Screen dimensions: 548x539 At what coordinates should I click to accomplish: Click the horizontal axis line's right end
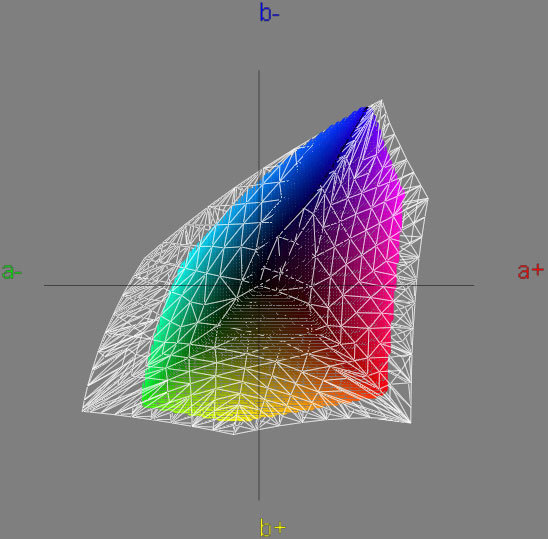pyautogui.click(x=472, y=285)
